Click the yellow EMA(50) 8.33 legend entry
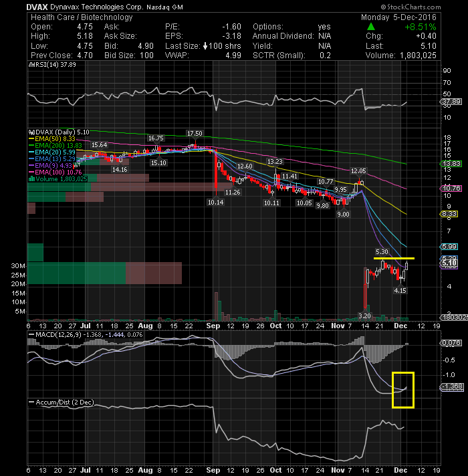Image resolution: width=468 pixels, height=476 pixels. [x=52, y=139]
